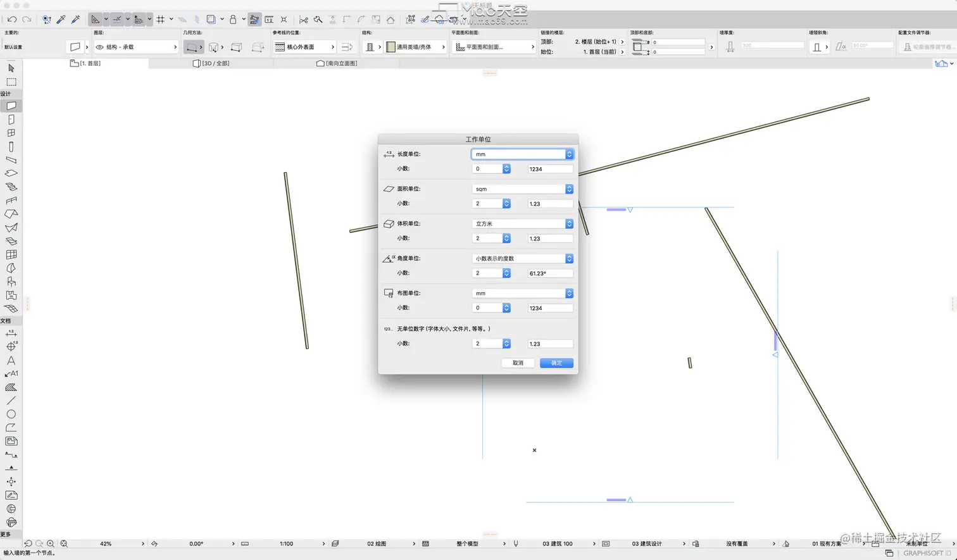Toggle the grid snap icon

(x=161, y=20)
